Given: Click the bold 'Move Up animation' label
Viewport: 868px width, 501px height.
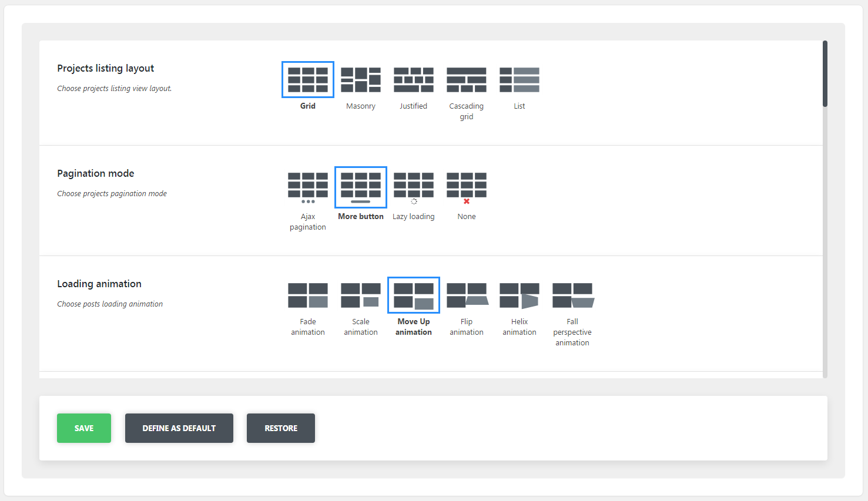Looking at the screenshot, I should click(x=414, y=327).
